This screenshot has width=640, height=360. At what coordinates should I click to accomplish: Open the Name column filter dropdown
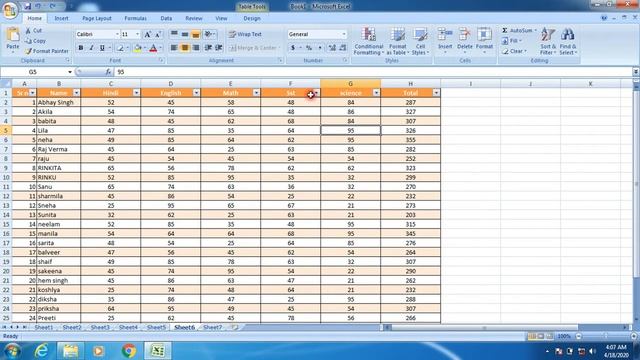click(76, 93)
